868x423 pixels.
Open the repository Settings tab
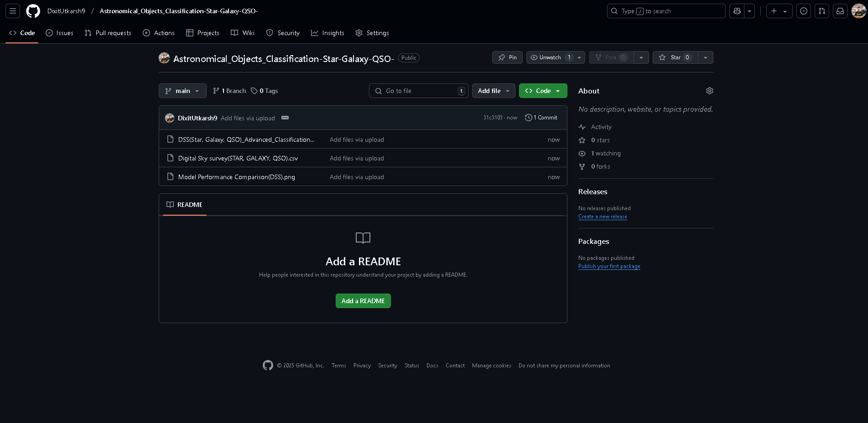tap(372, 33)
